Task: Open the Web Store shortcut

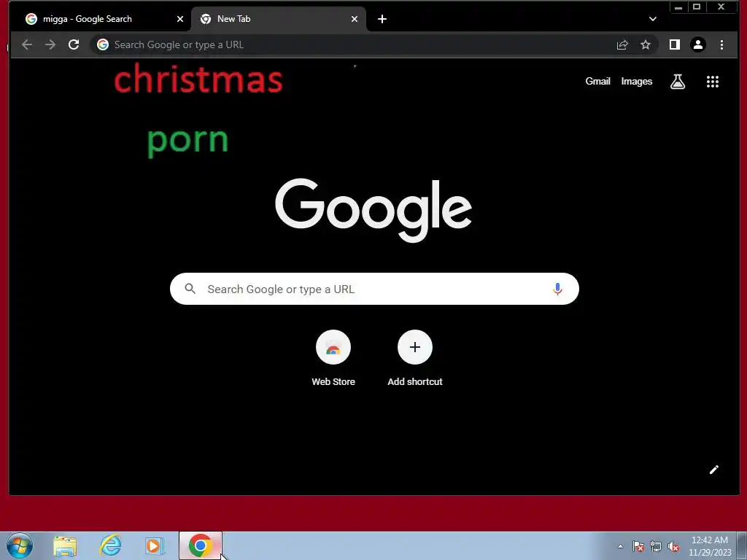Action: (x=333, y=358)
